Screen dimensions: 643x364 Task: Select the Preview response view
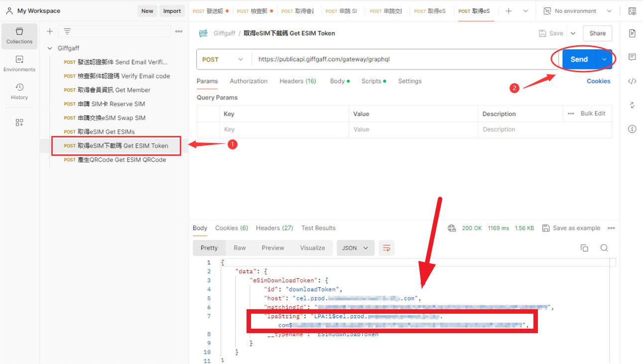pyautogui.click(x=273, y=248)
